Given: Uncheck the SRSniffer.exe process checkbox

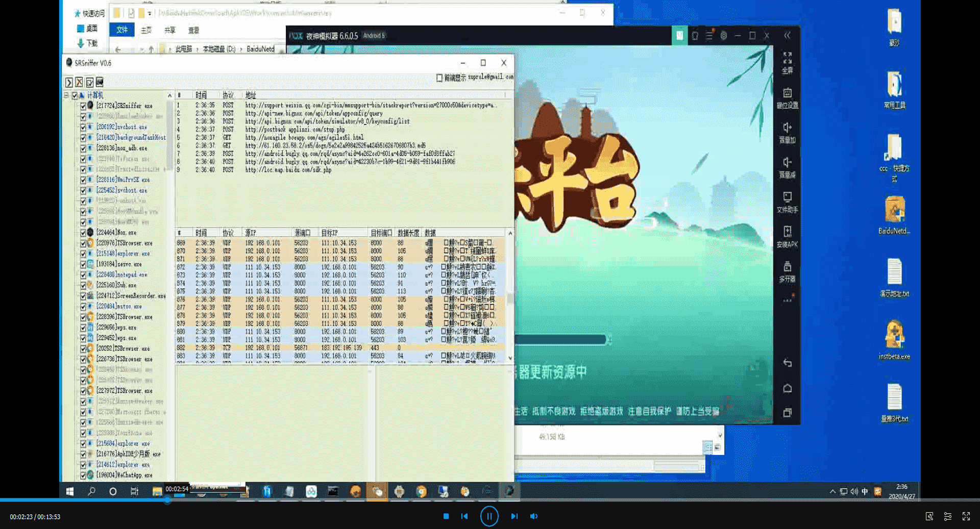Looking at the screenshot, I should (x=83, y=106).
